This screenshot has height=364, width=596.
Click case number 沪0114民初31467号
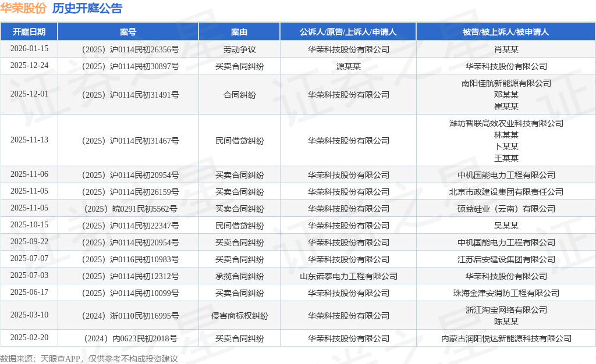coord(130,141)
